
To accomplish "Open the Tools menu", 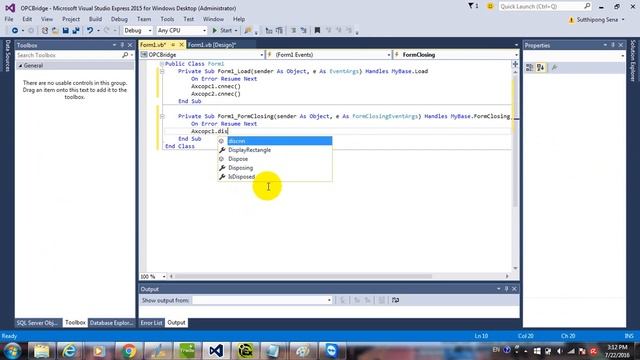I will pyautogui.click(x=167, y=19).
